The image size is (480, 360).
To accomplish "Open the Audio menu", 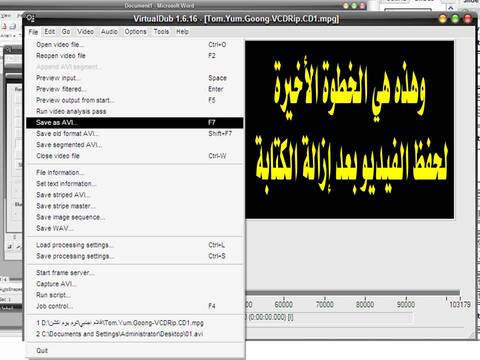I will tap(109, 32).
